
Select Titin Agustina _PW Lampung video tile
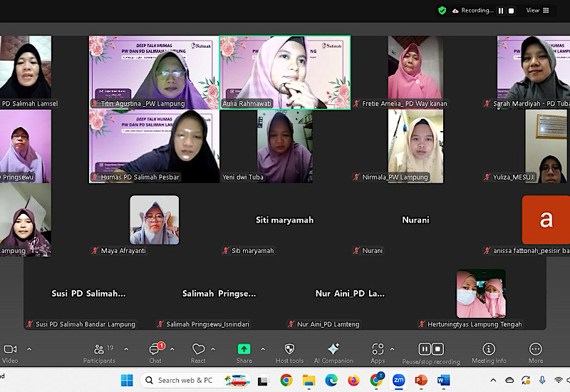pyautogui.click(x=154, y=73)
